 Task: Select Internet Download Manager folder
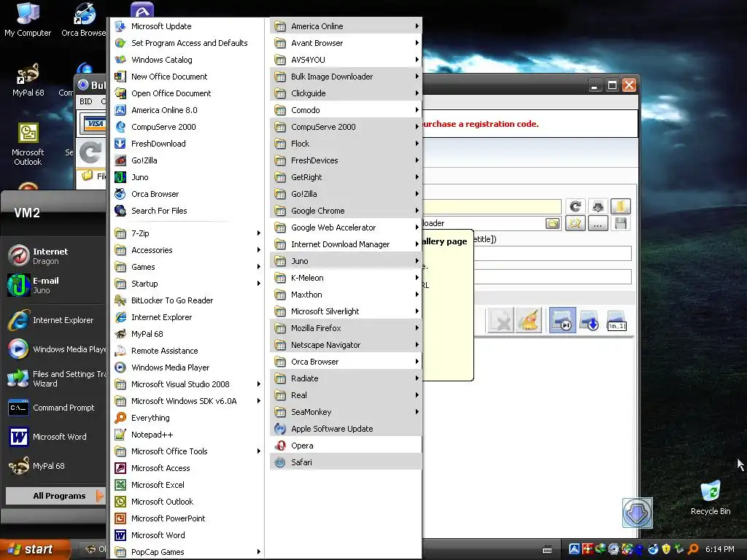tap(346, 244)
